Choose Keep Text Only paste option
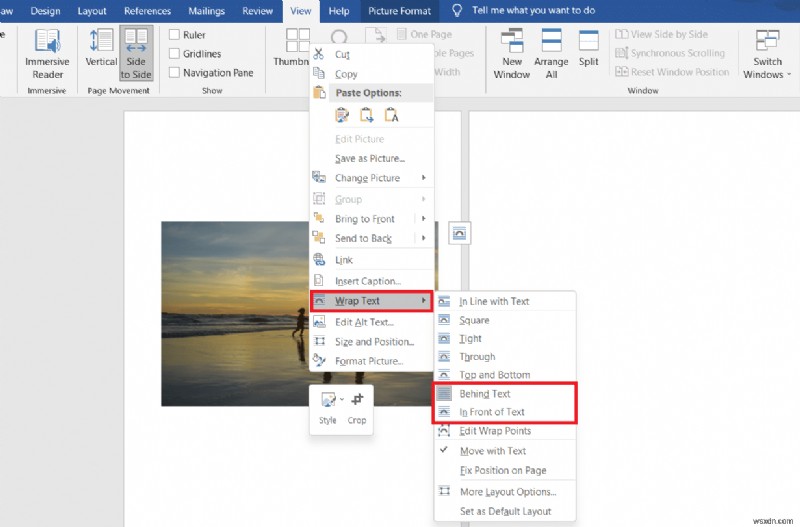800x527 pixels. [x=391, y=115]
